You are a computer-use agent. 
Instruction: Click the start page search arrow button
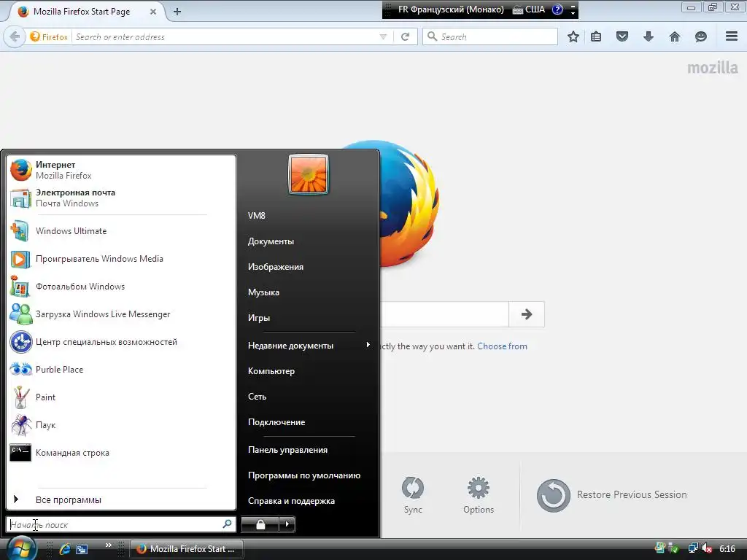(x=527, y=314)
